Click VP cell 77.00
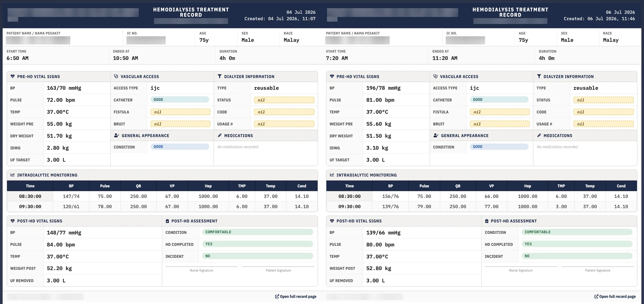Image resolution: width=644 pixels, height=304 pixels. [491, 207]
